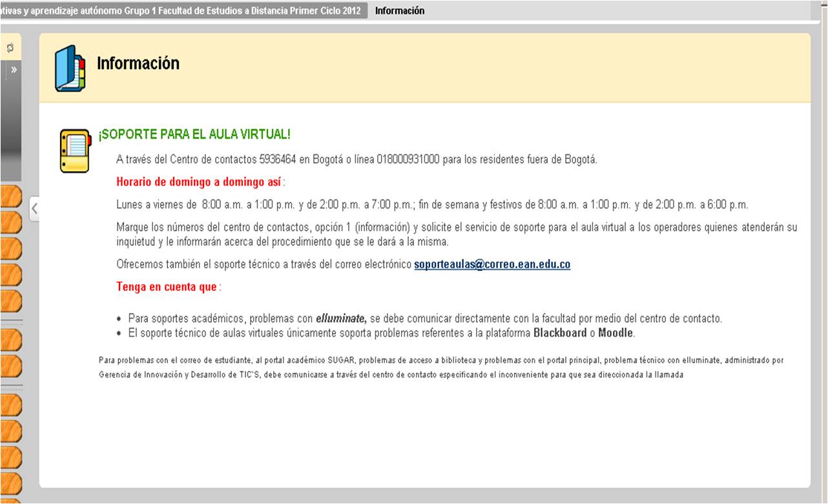
Task: Select the Información breadcrumb tab
Action: tap(400, 11)
